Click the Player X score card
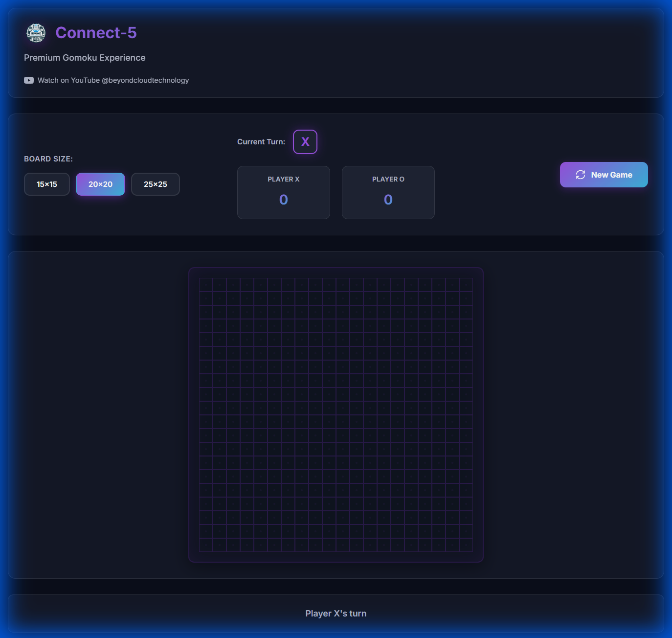This screenshot has height=638, width=672. pos(284,192)
